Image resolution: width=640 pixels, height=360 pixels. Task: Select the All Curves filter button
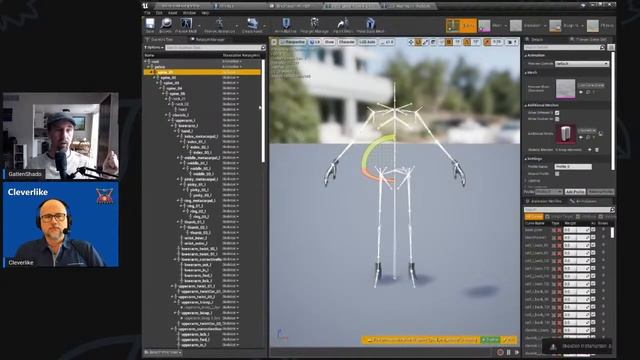[x=534, y=217]
